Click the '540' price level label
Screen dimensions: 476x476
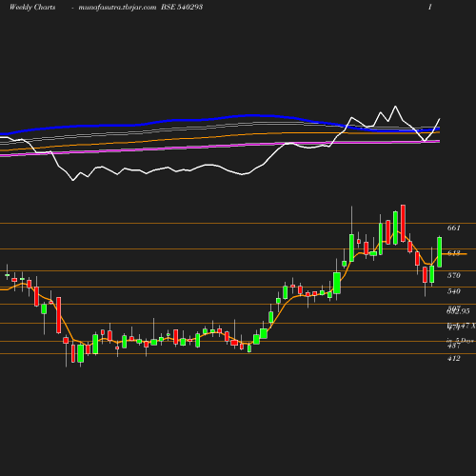453,291
